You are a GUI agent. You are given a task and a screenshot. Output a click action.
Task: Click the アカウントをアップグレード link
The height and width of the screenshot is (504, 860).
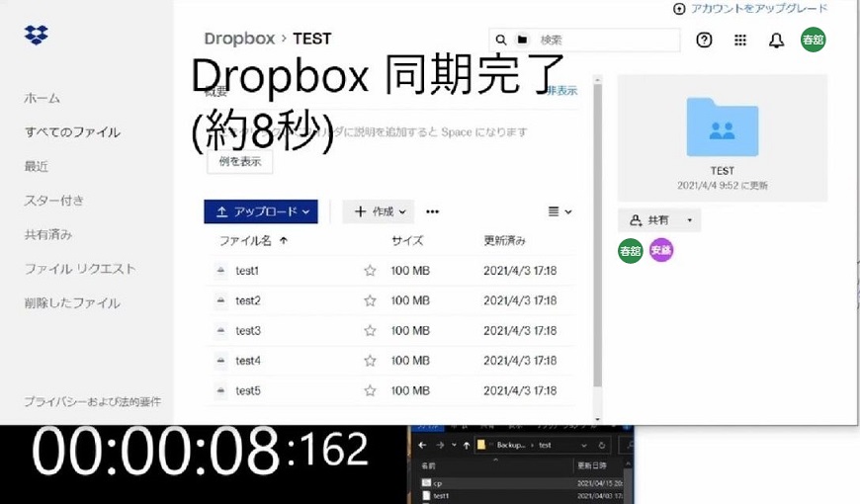(x=758, y=8)
